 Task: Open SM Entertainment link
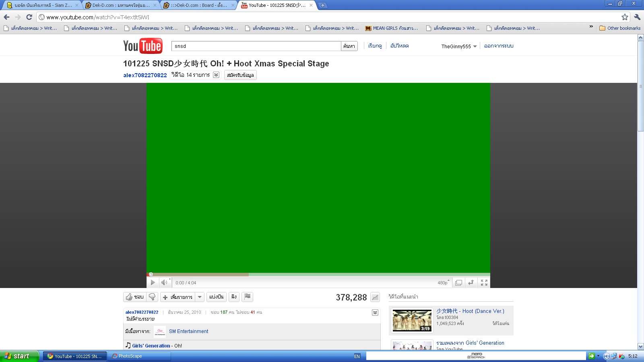(189, 331)
